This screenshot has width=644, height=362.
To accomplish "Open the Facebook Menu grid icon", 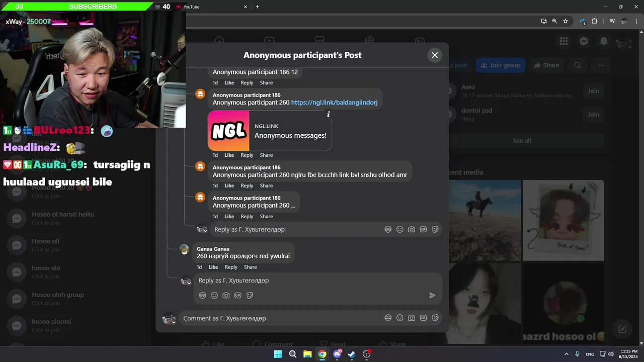I will 563,41.
